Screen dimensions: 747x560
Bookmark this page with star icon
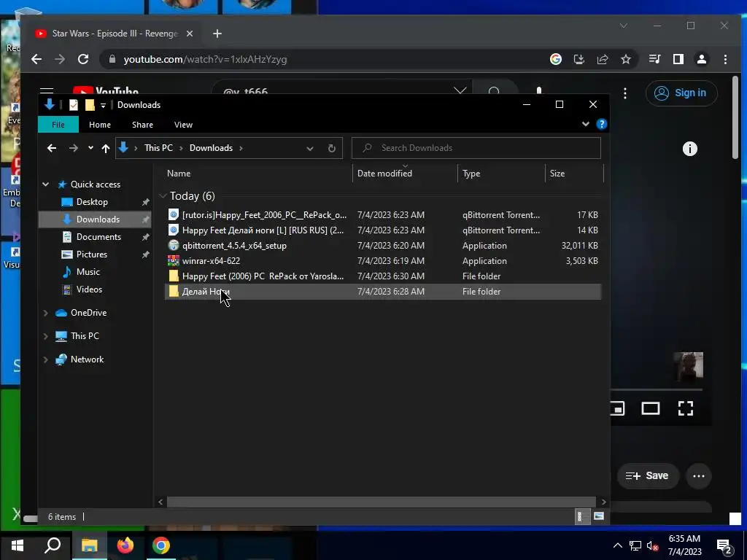click(626, 59)
